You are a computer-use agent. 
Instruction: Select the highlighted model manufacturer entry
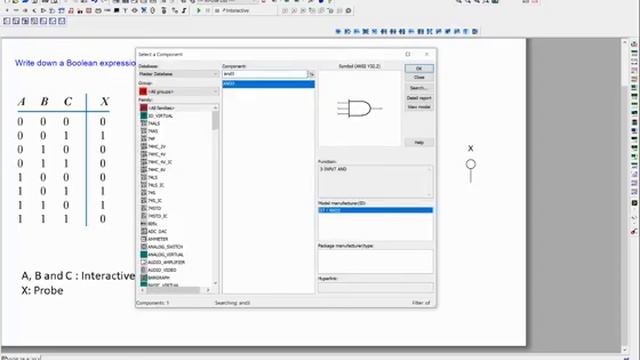pyautogui.click(x=376, y=210)
